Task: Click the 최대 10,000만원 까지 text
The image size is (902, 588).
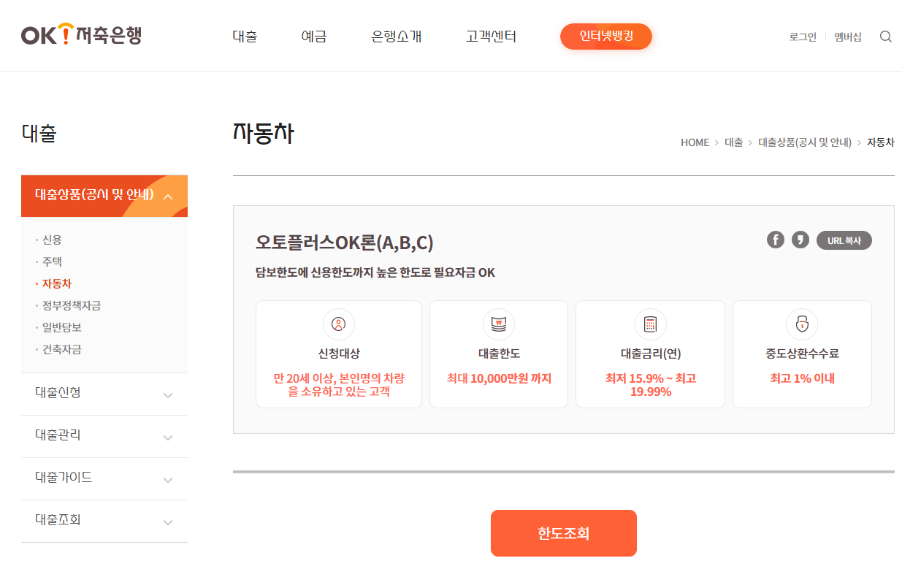Action: click(499, 378)
